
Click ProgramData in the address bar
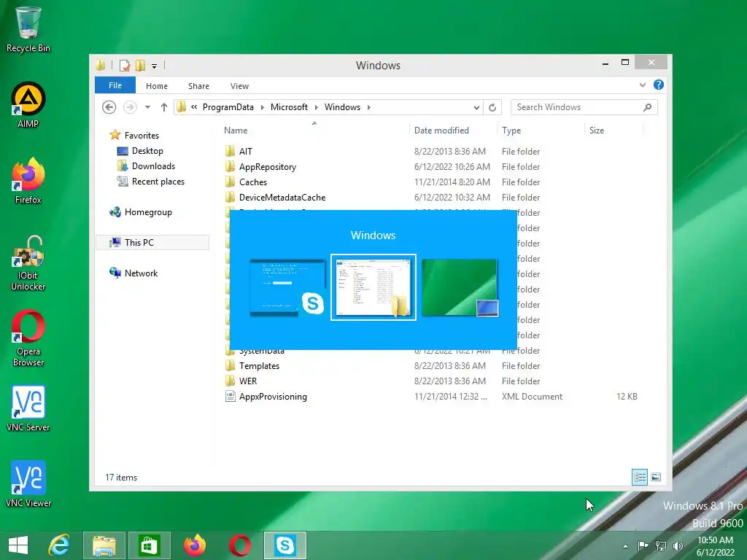pyautogui.click(x=228, y=107)
